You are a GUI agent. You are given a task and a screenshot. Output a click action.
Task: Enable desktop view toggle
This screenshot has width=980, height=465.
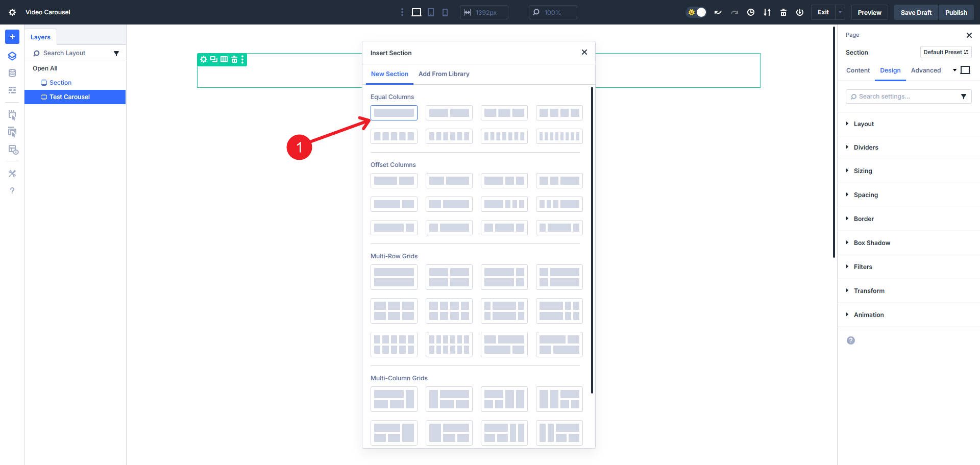pos(416,12)
